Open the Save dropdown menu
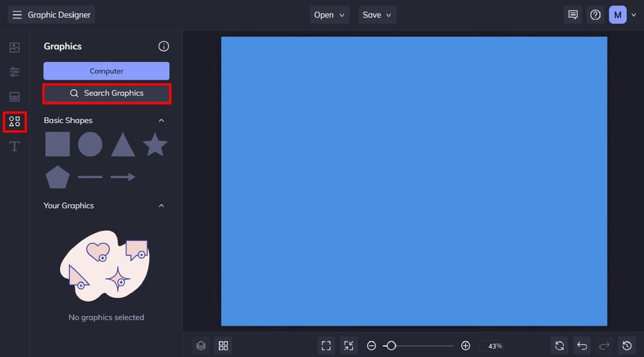 pyautogui.click(x=377, y=15)
